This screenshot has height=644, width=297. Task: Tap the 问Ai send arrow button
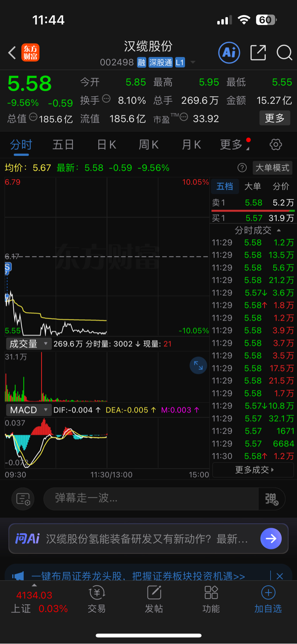coord(271,539)
